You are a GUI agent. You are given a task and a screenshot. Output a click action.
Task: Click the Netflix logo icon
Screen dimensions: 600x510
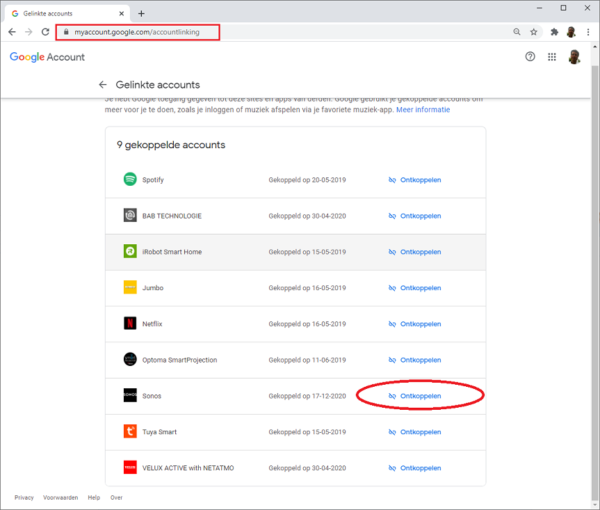click(x=130, y=323)
